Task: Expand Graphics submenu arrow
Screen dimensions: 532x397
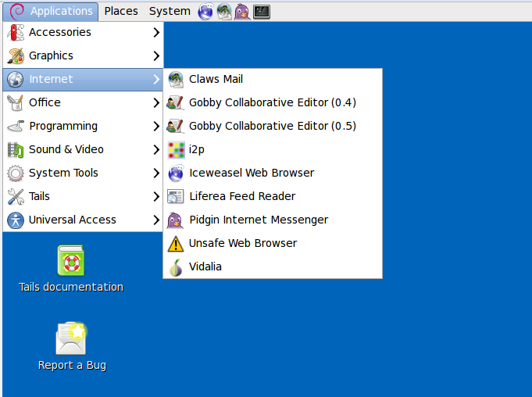Action: (x=156, y=55)
